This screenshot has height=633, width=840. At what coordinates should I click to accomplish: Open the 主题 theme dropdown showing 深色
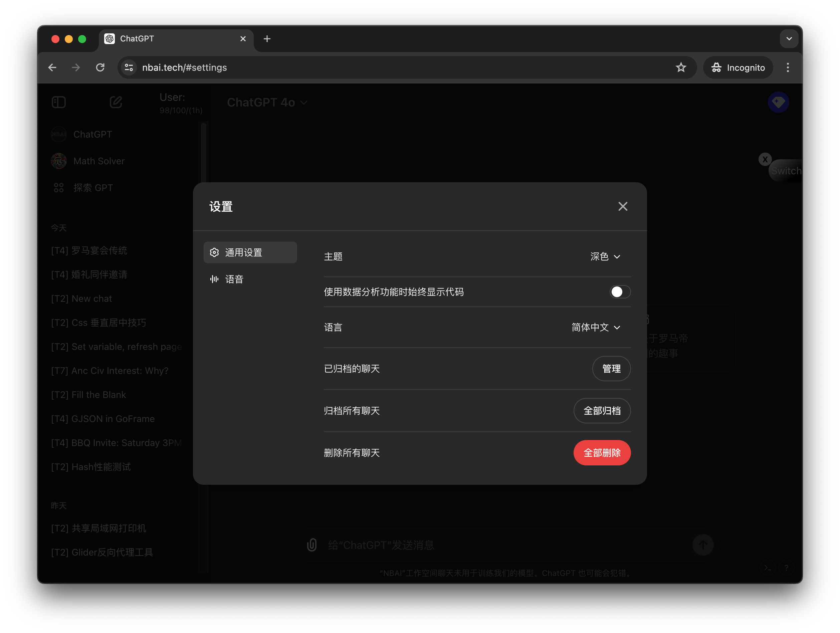pyautogui.click(x=605, y=257)
